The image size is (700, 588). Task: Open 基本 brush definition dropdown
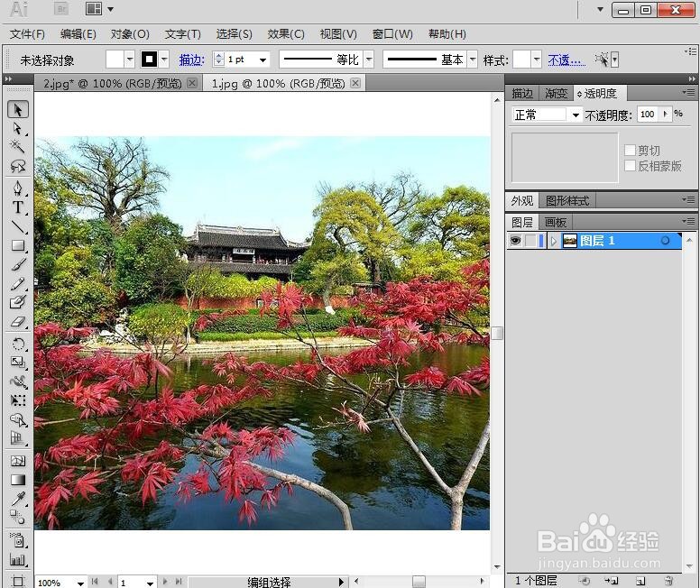[x=473, y=60]
